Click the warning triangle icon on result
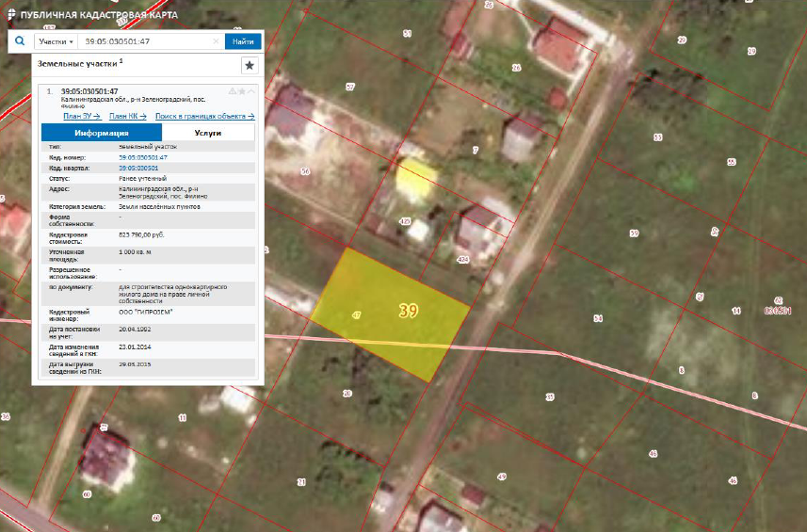Image resolution: width=807 pixels, height=532 pixels. [231, 91]
